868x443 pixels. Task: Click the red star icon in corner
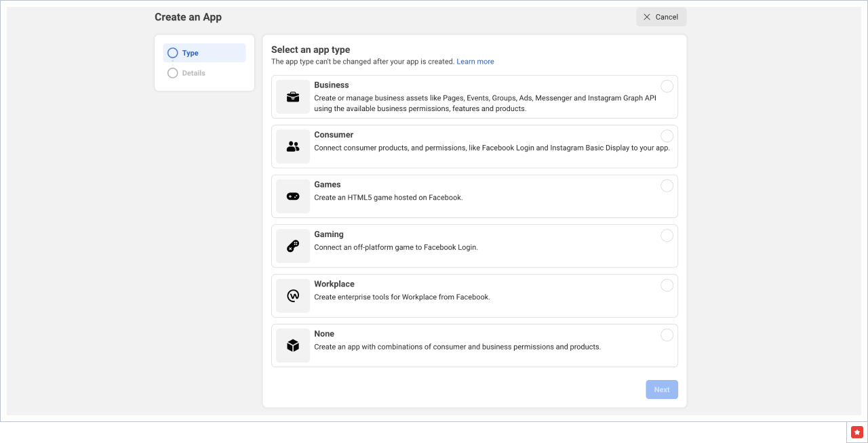click(857, 432)
